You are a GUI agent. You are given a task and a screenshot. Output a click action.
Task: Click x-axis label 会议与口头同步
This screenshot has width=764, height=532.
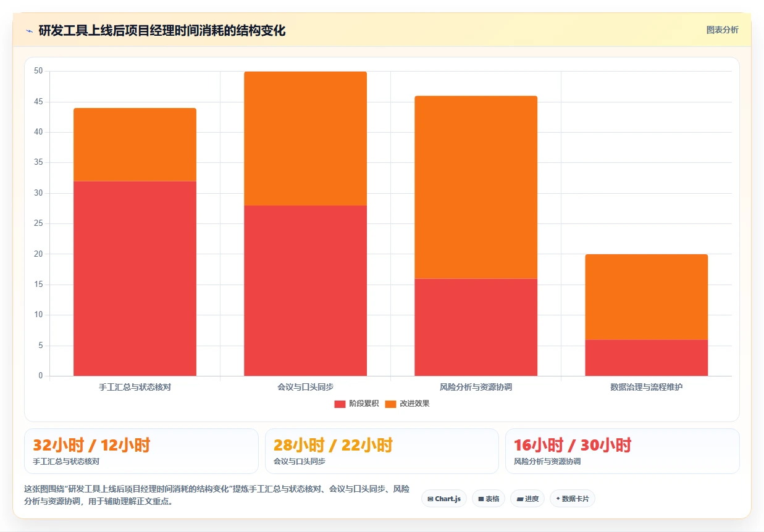305,387
